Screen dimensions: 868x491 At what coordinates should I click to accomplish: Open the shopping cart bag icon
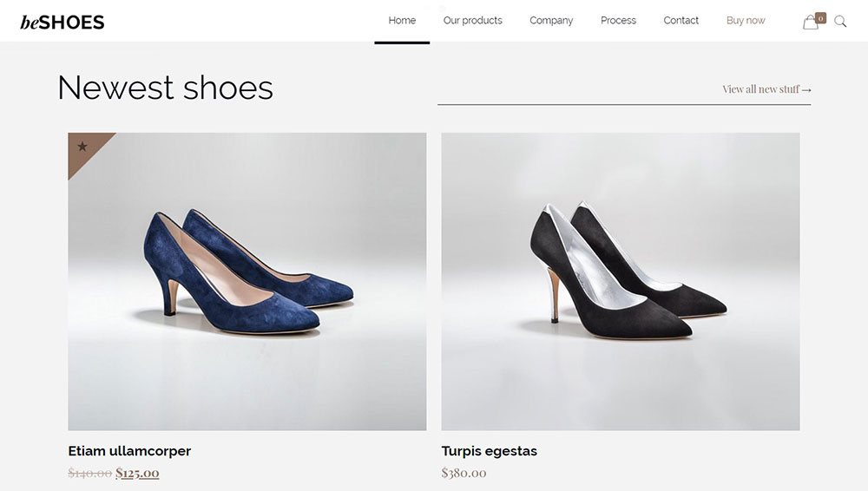pyautogui.click(x=810, y=23)
